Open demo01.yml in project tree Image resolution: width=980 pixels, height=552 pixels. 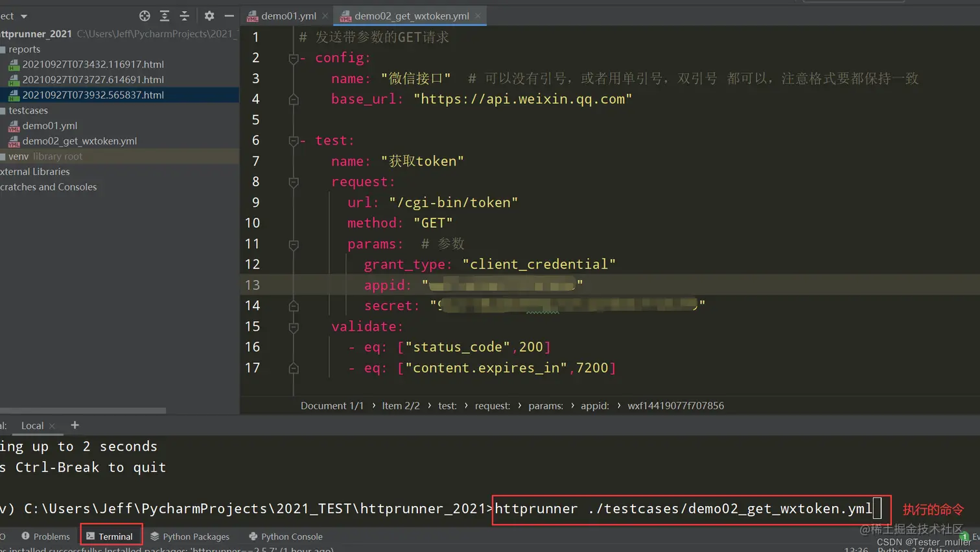point(50,126)
